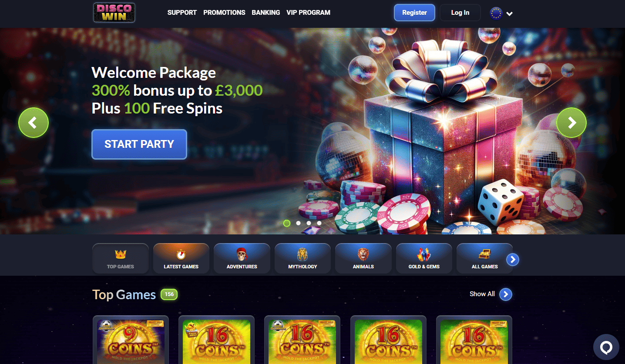Viewport: 625px width, 364px height.
Task: Select the second carousel dot indicator
Action: tap(298, 223)
